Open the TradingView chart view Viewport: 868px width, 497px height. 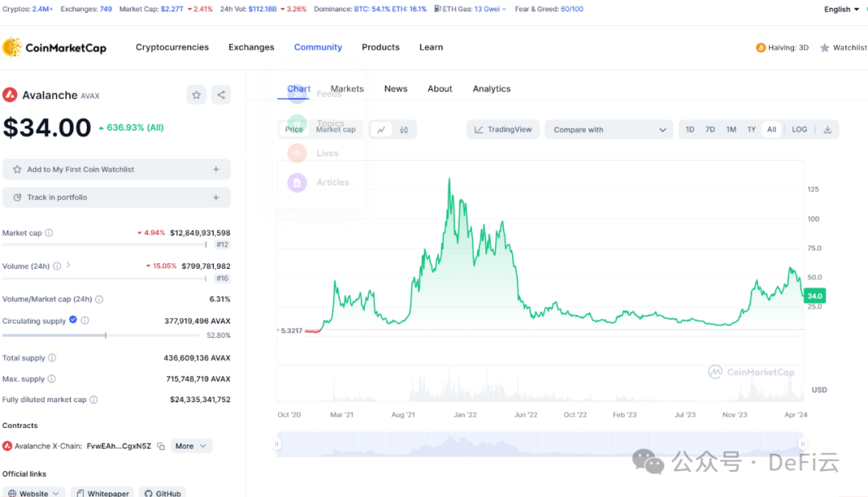click(503, 129)
